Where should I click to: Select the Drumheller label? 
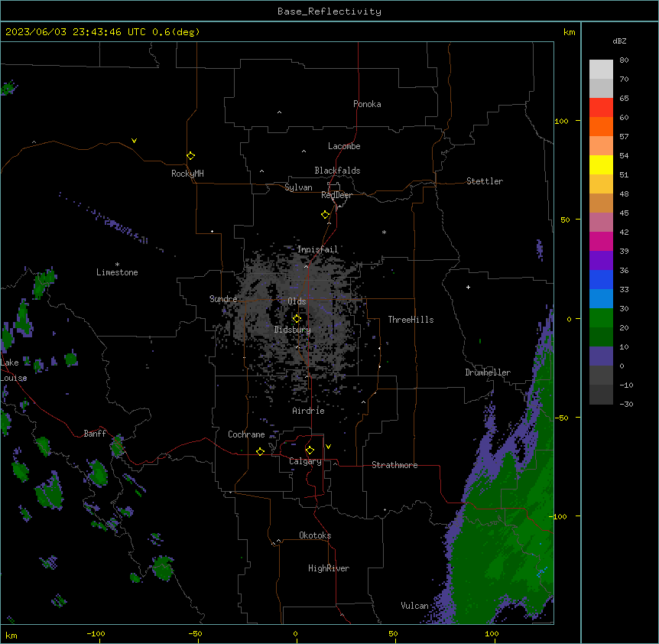click(488, 372)
